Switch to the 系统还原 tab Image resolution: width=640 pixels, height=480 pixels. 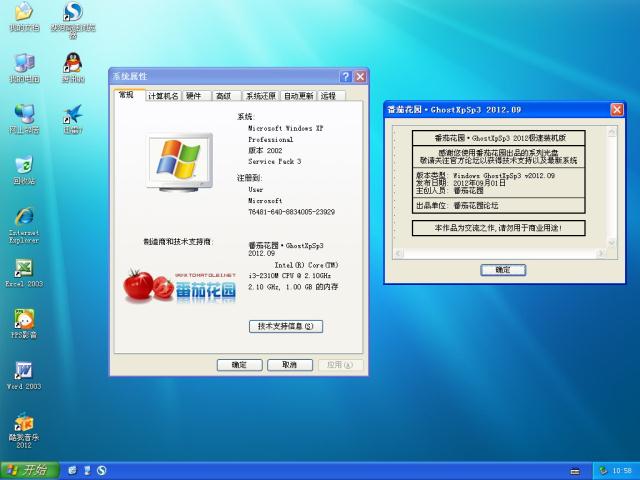tap(261, 96)
